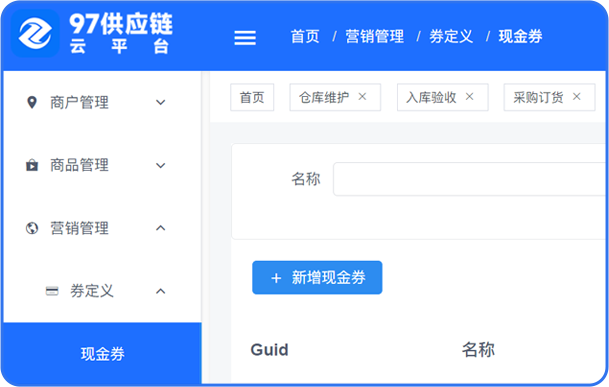Click 券定义 in the breadcrumb
The image size is (609, 387).
coord(451,37)
